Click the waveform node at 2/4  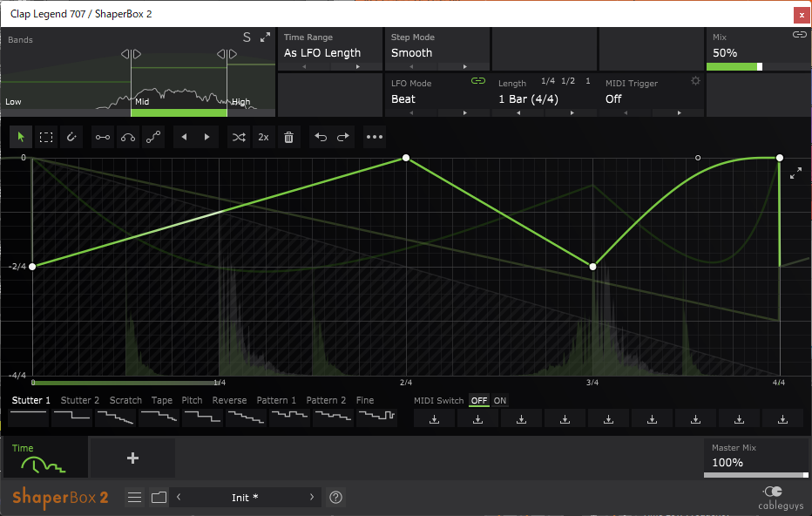click(406, 158)
